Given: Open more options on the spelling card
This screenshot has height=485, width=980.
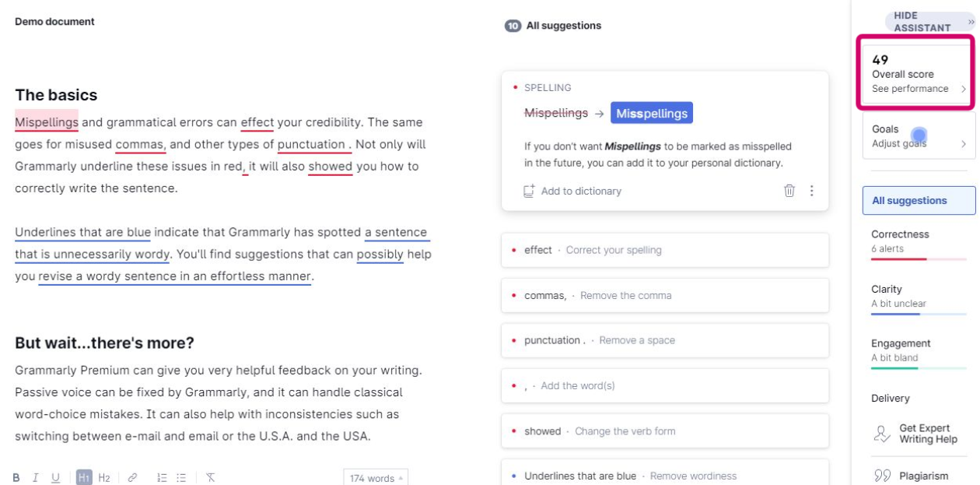Looking at the screenshot, I should coord(812,191).
